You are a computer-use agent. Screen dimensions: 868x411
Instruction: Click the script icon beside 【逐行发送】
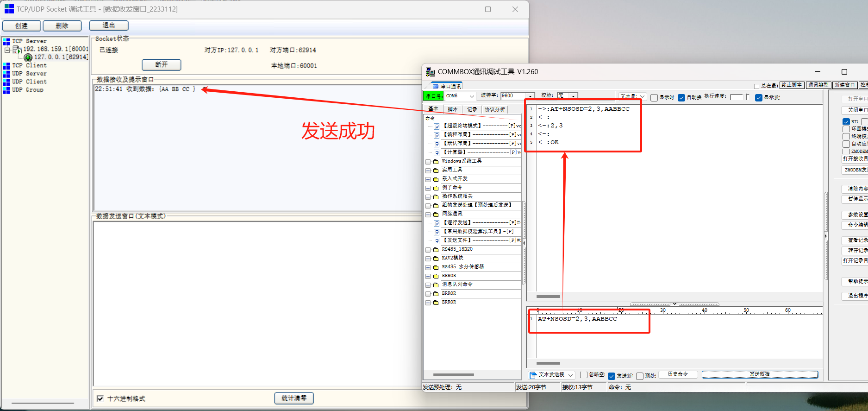coord(437,223)
